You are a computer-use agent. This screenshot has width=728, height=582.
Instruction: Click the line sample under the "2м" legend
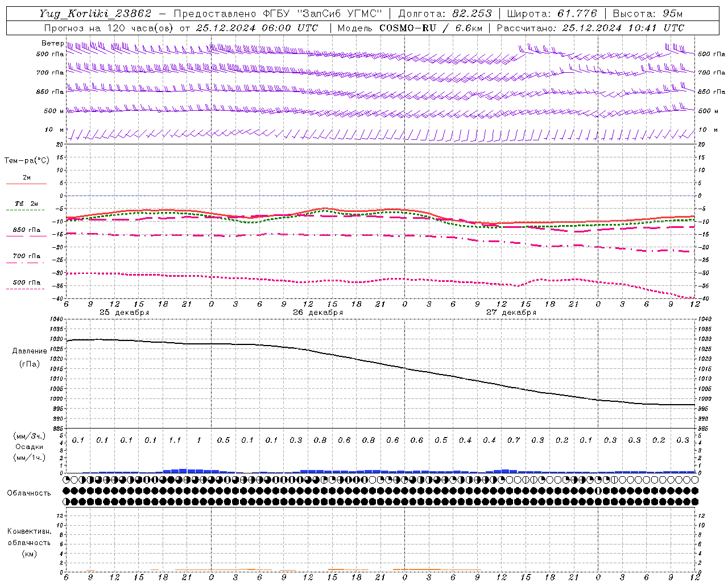point(26,184)
